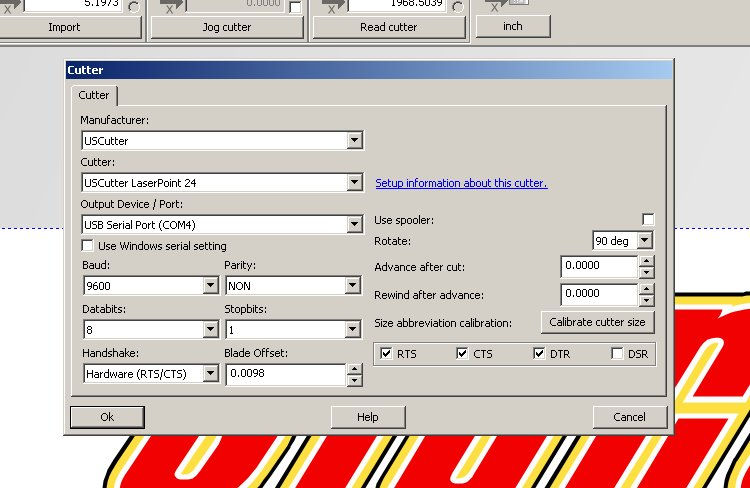Decrease the Rewind after advance value
The image size is (750, 488).
[x=646, y=300]
